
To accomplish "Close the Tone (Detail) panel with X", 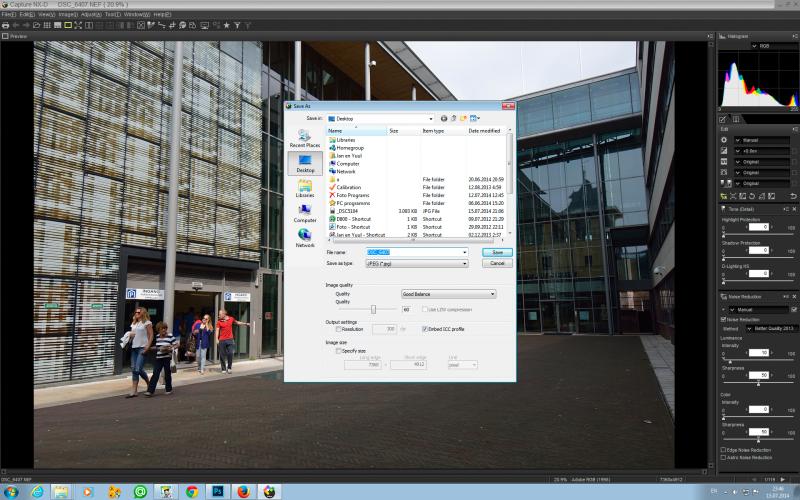I will 794,209.
